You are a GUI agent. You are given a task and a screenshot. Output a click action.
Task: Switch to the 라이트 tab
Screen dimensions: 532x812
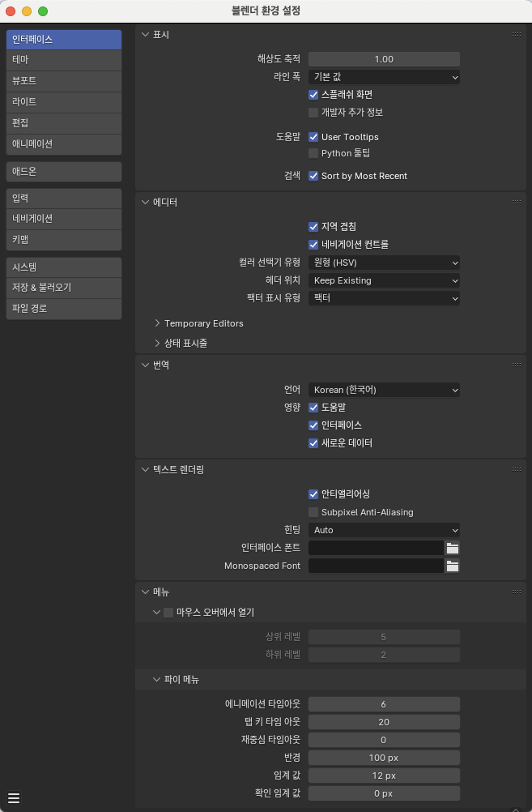tap(64, 102)
